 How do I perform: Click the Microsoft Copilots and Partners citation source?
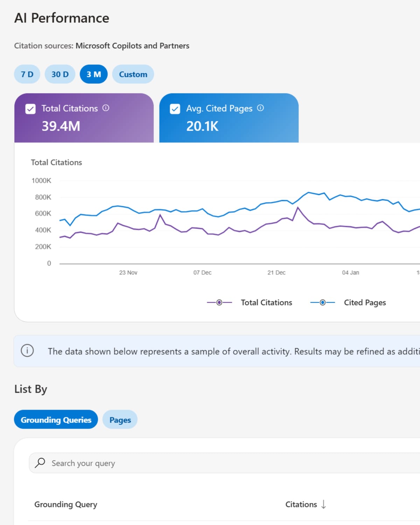pos(132,45)
